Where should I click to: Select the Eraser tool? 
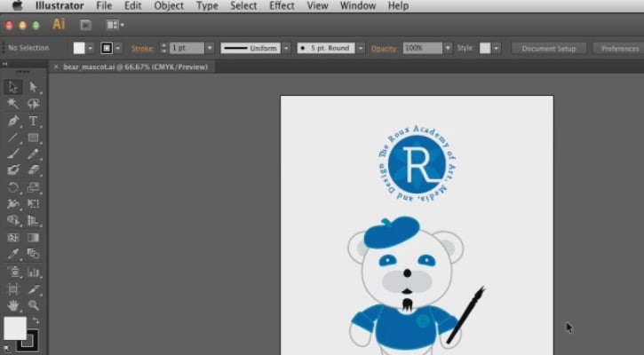[x=33, y=170]
